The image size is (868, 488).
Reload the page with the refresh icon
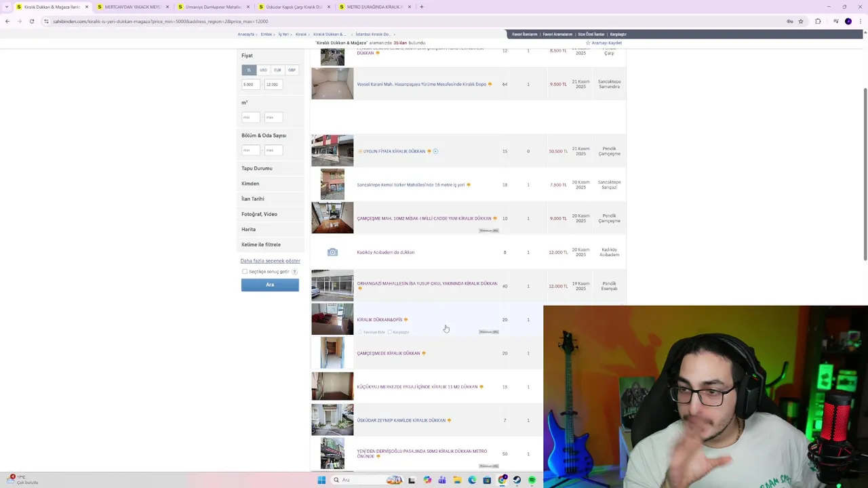click(x=31, y=21)
